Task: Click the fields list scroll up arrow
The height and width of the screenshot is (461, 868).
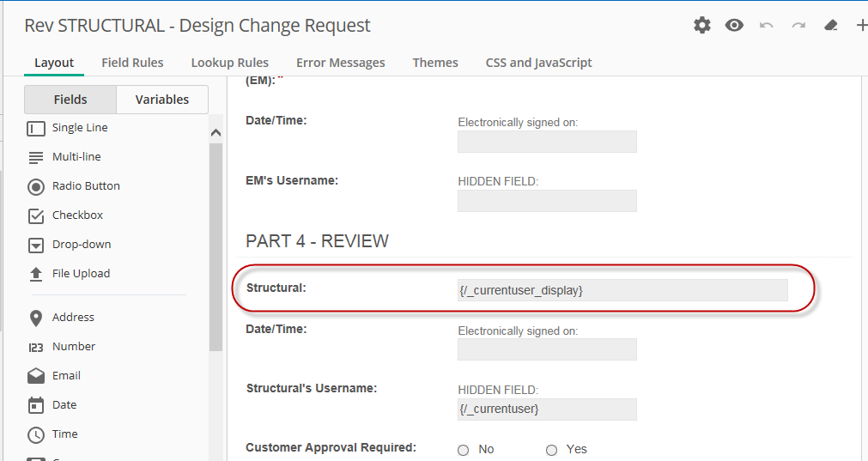Action: click(x=215, y=133)
